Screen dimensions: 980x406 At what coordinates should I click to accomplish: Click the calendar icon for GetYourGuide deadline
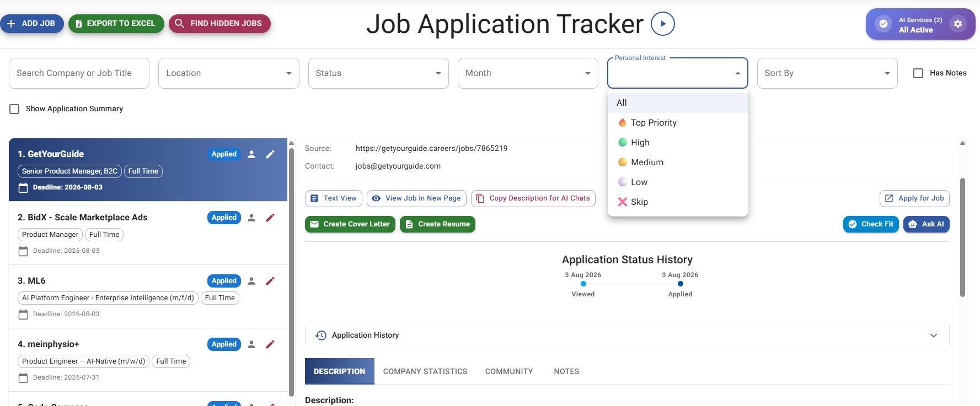click(x=23, y=188)
